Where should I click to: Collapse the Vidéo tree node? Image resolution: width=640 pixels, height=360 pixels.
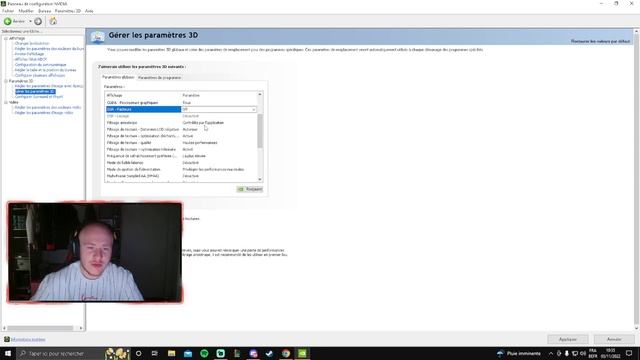click(x=6, y=102)
